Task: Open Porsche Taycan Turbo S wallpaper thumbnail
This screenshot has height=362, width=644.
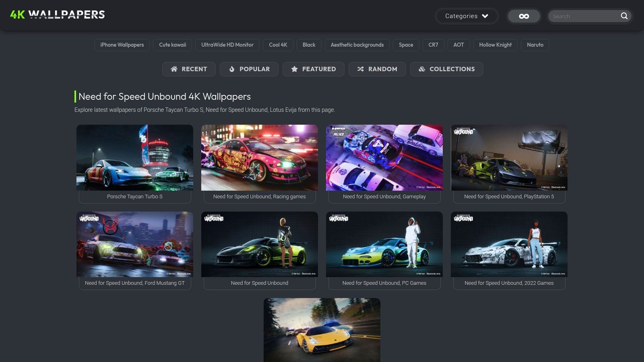Action: click(135, 158)
